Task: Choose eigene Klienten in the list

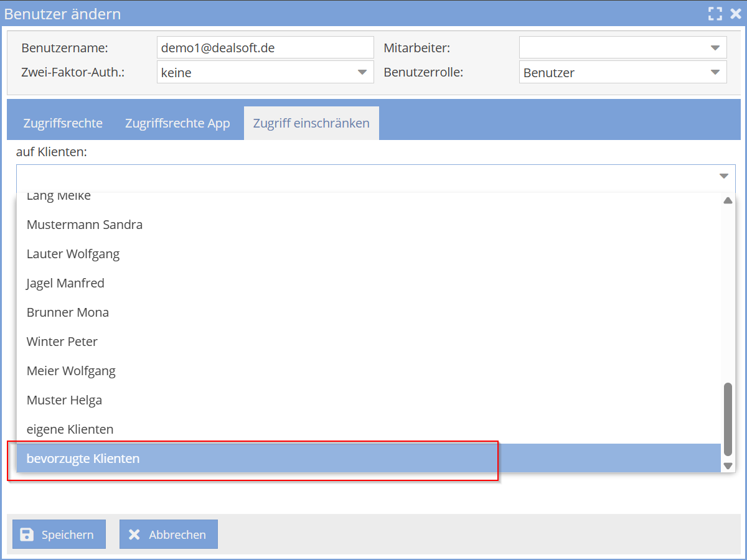Action: (70, 429)
